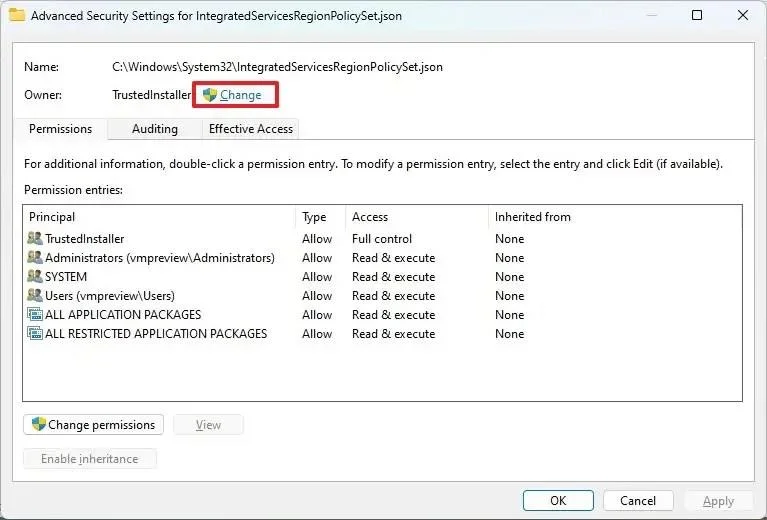Click the TrustedInstaller owner name
Image resolution: width=767 pixels, height=520 pixels.
coord(152,95)
